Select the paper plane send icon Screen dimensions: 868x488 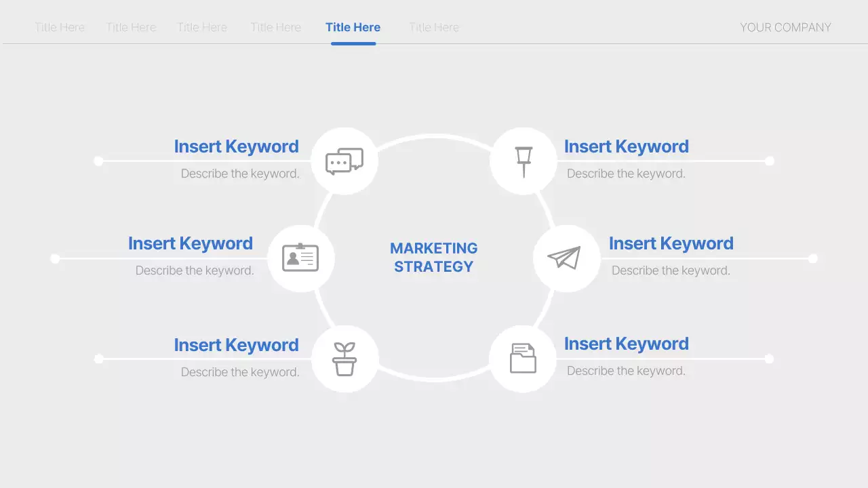[567, 258]
